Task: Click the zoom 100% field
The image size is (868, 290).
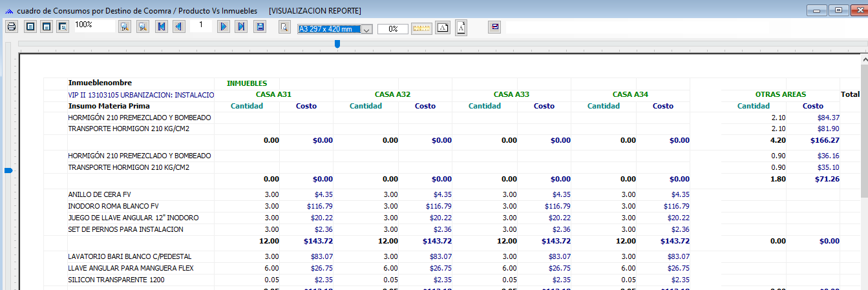Action: [x=94, y=26]
